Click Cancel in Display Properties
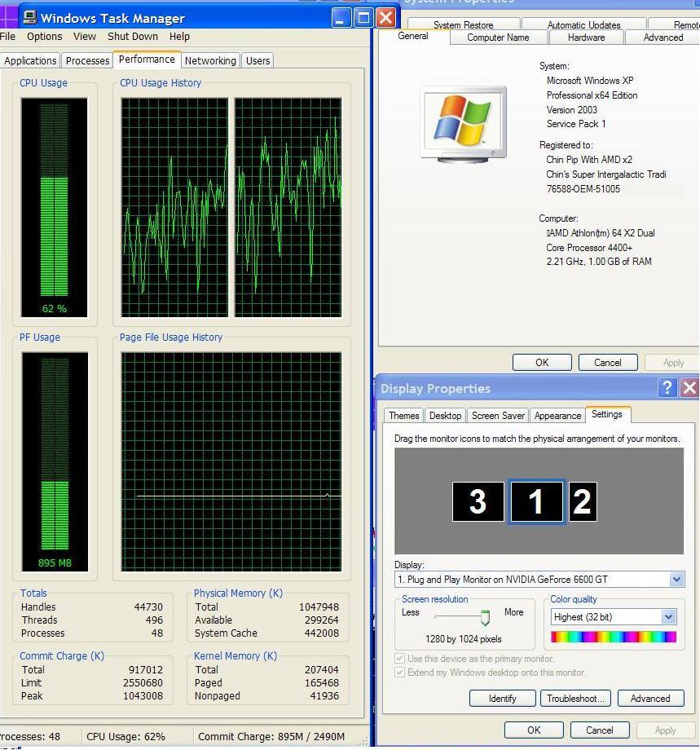Viewport: 700px width, 750px height. click(x=600, y=730)
